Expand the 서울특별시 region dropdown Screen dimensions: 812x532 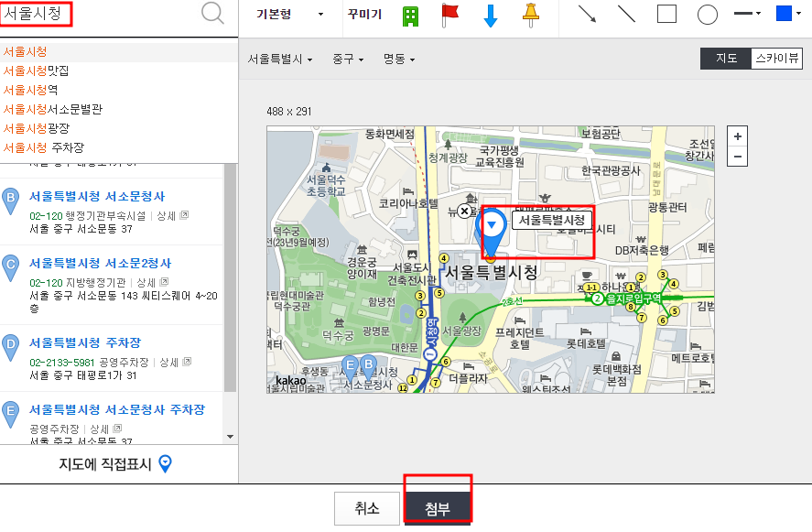click(280, 60)
